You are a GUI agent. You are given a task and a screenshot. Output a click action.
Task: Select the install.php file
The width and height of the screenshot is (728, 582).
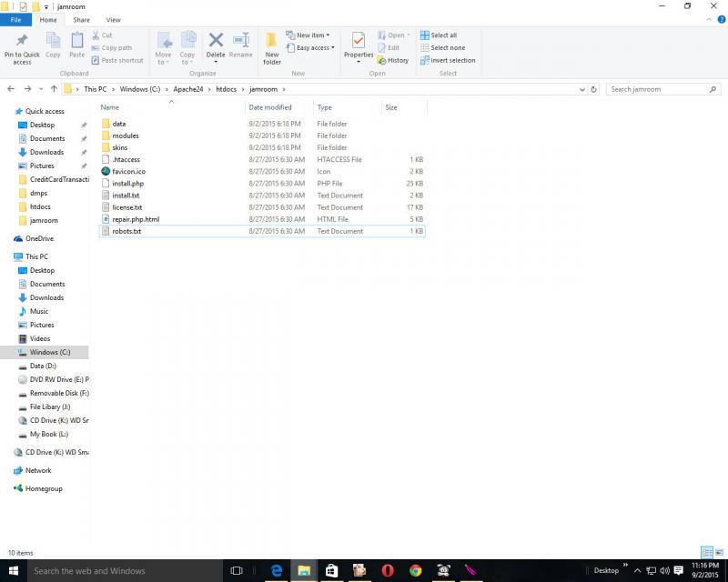pos(127,184)
